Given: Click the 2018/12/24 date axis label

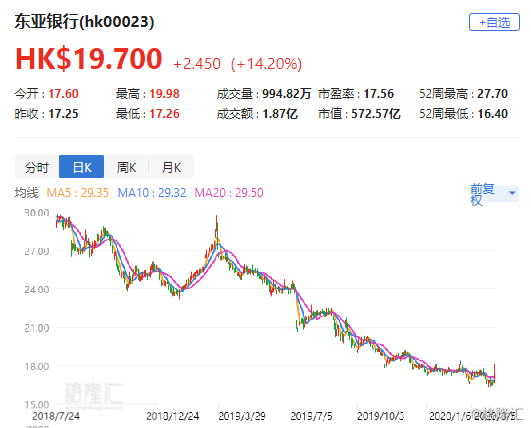Looking at the screenshot, I should 173,416.
